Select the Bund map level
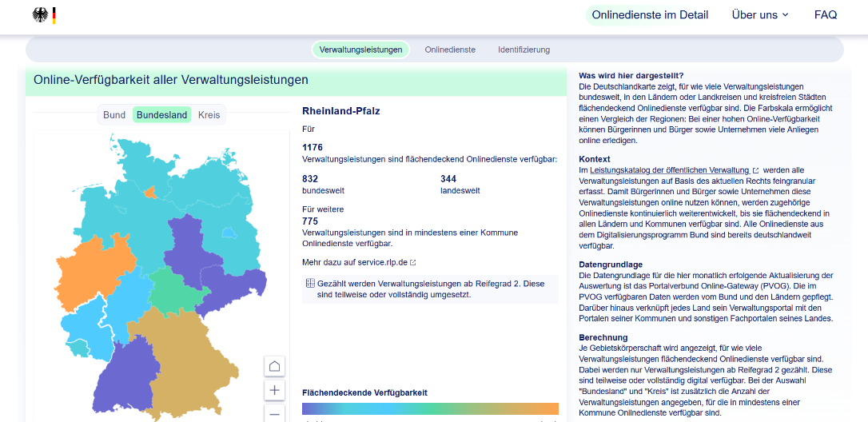868x422 pixels. pos(114,115)
